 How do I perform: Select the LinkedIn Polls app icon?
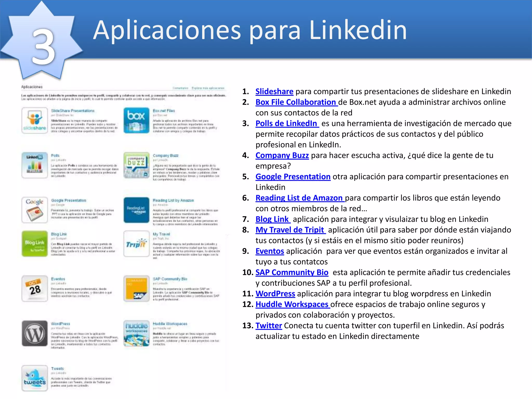[35, 165]
